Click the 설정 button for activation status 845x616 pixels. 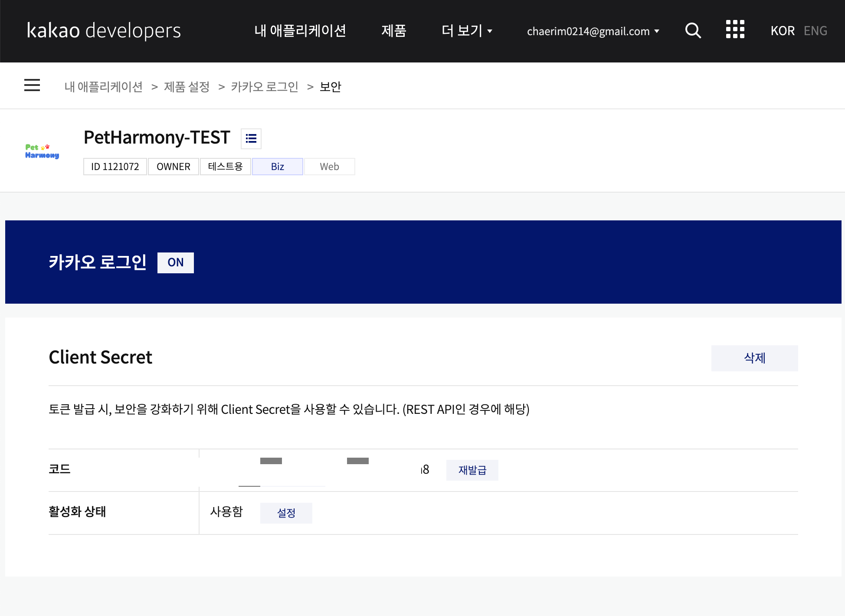pos(286,513)
